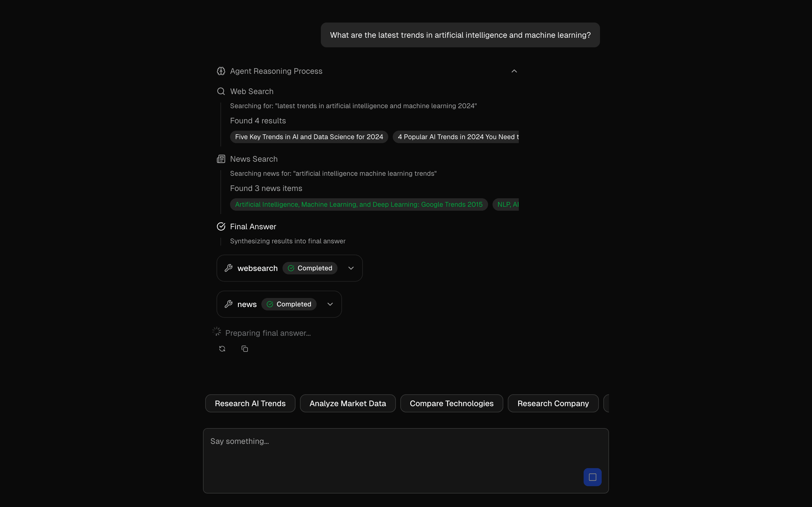Click the Completed badge on the websearch tool
The image size is (812, 507).
click(310, 268)
